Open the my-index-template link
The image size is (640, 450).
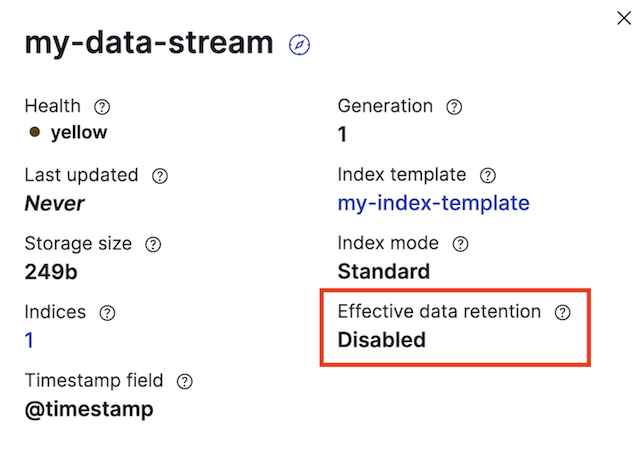point(433,203)
